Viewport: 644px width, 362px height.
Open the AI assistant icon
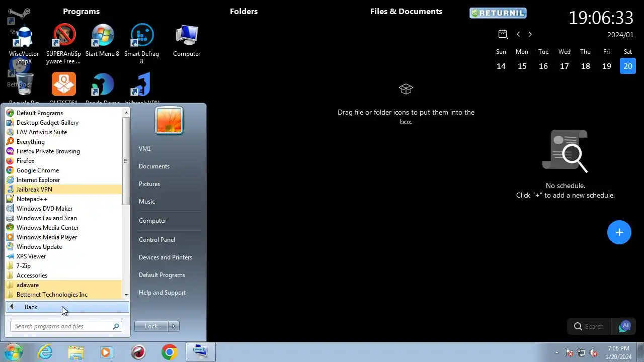[625, 326]
